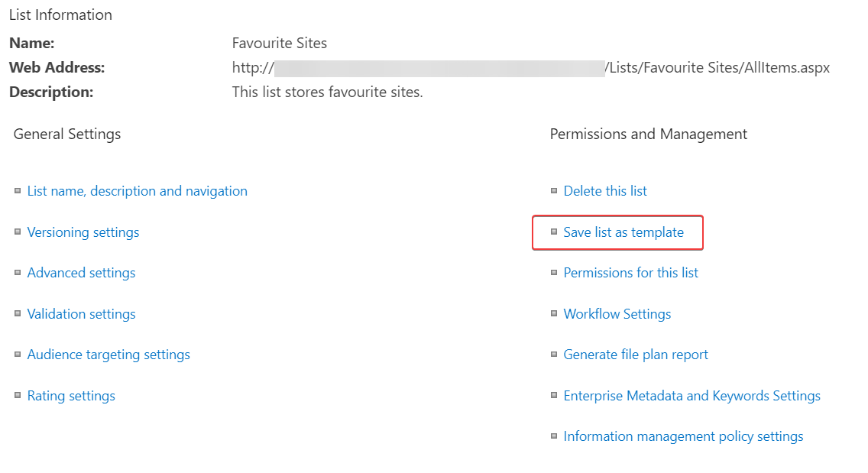This screenshot has width=868, height=473.
Task: Go to Versioning settings
Action: 83,232
